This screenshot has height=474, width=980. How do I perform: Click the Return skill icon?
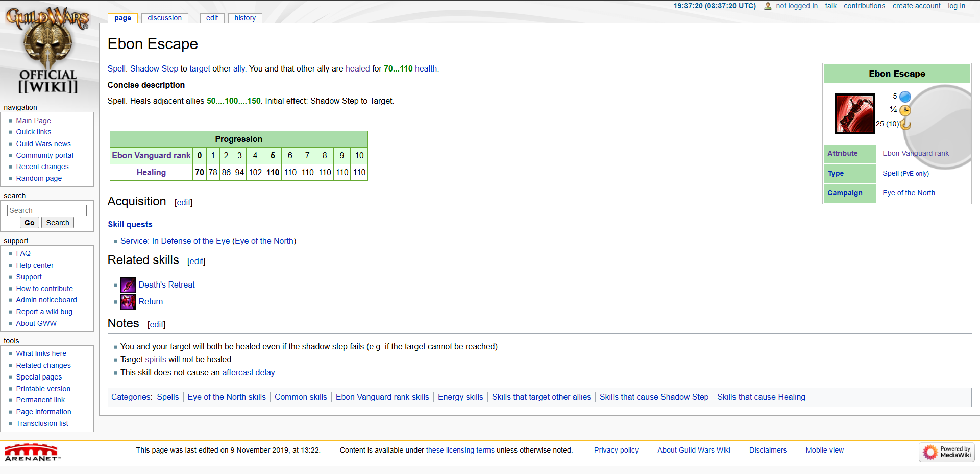128,302
